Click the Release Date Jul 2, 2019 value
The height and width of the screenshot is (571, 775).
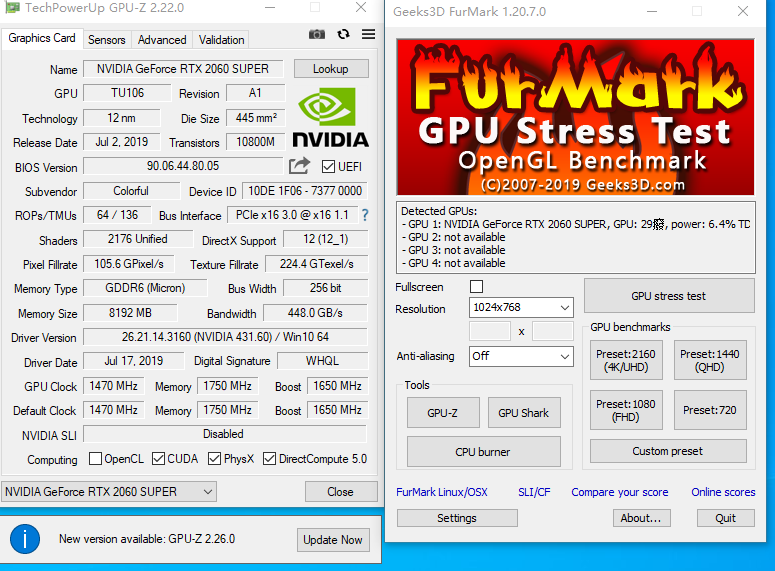pyautogui.click(x=122, y=142)
